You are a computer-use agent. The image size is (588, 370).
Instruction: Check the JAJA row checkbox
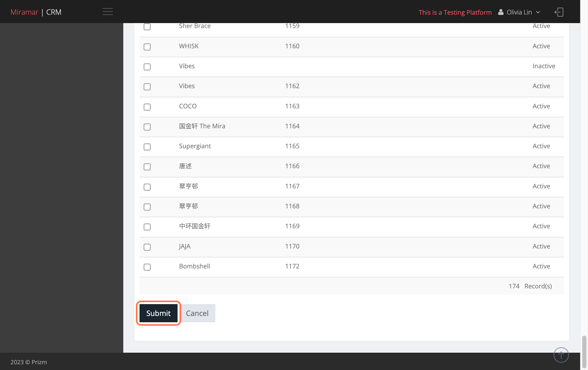pyautogui.click(x=147, y=247)
